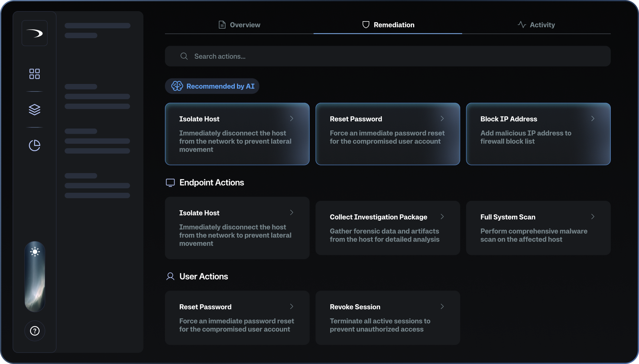Click the magnifying glass in the search bar
Screen dimensions: 639x364
tap(184, 56)
